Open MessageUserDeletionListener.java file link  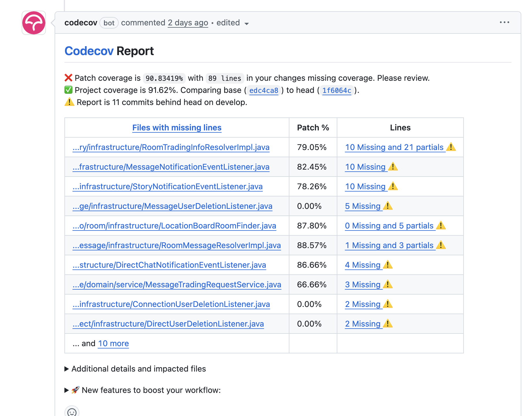click(172, 206)
